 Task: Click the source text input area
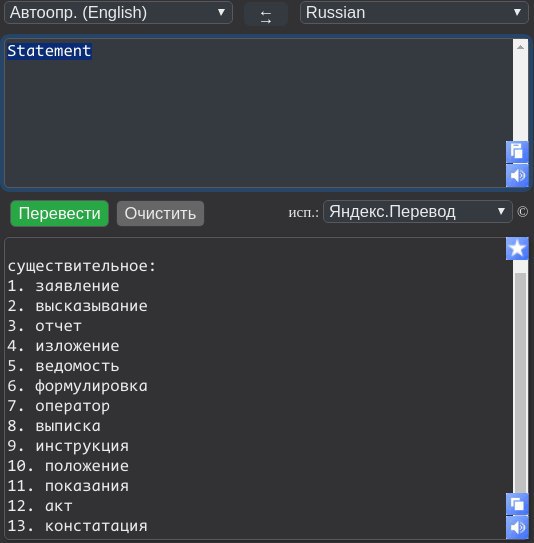click(x=258, y=113)
